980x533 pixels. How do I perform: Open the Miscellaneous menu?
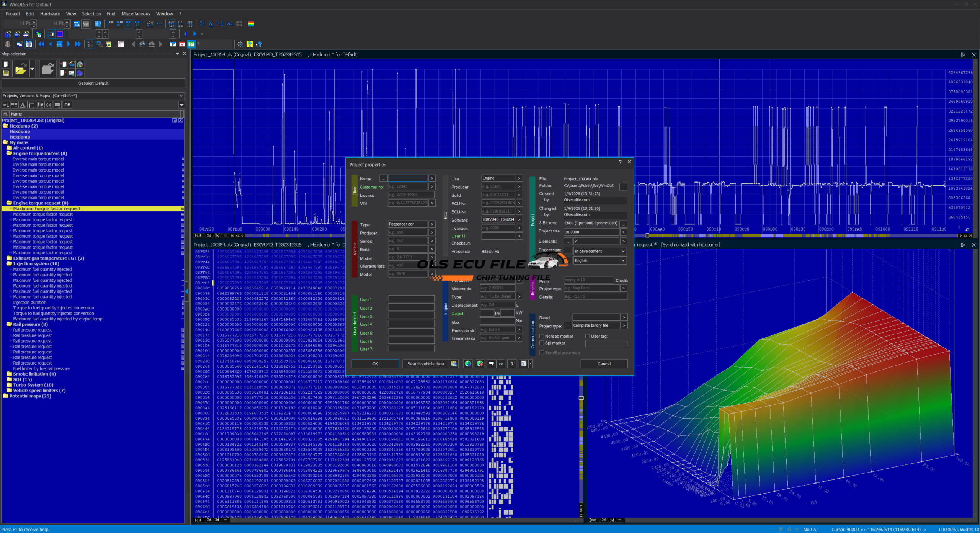point(136,14)
